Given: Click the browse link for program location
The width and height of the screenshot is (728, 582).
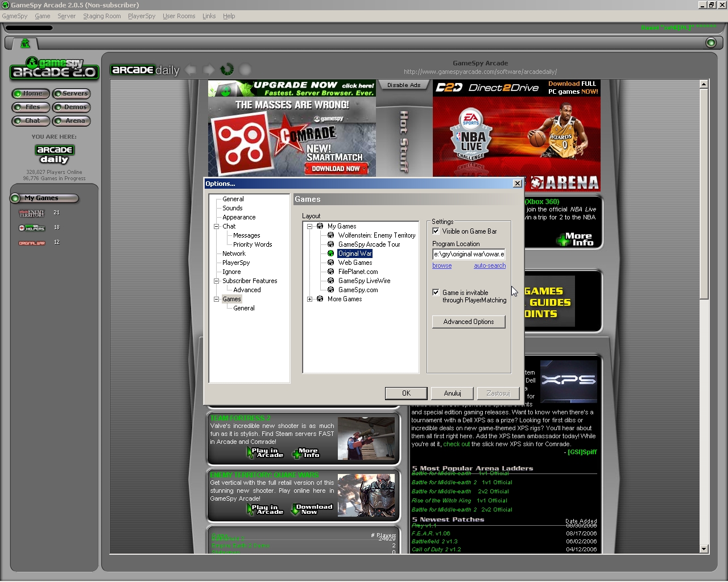Looking at the screenshot, I should coord(442,266).
